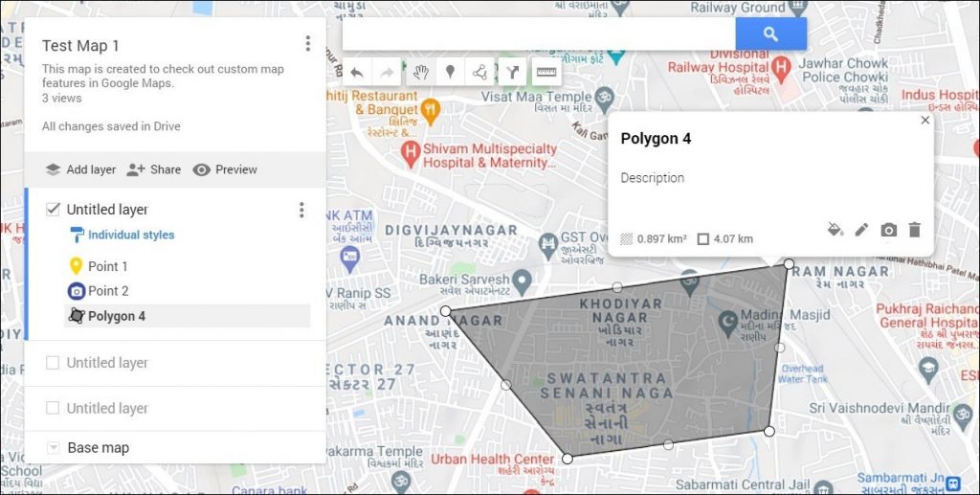This screenshot has width=980, height=495.
Task: Select the Add marker pin tool
Action: coord(450,73)
